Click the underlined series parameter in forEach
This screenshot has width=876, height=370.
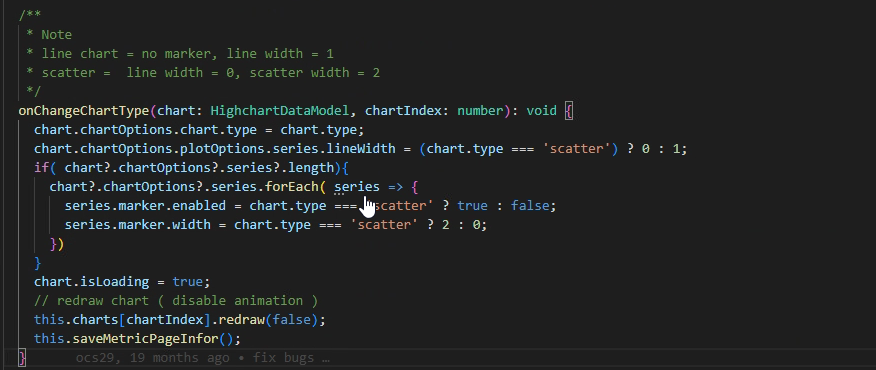click(356, 187)
